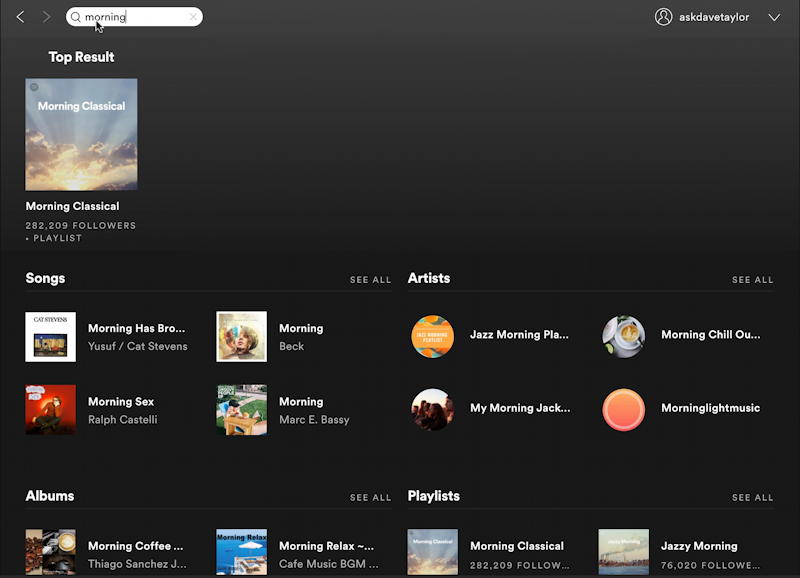The width and height of the screenshot is (800, 578).
Task: Open artist My Morning Jack...
Action: click(x=520, y=408)
